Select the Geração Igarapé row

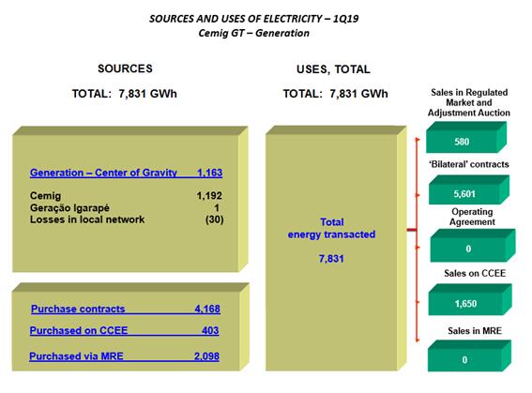[x=125, y=208]
